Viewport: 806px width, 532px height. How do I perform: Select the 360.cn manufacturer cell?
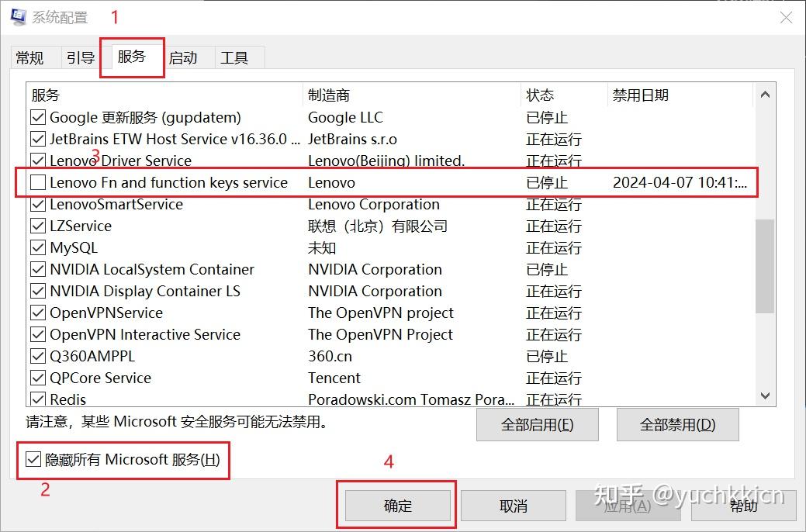pos(330,356)
